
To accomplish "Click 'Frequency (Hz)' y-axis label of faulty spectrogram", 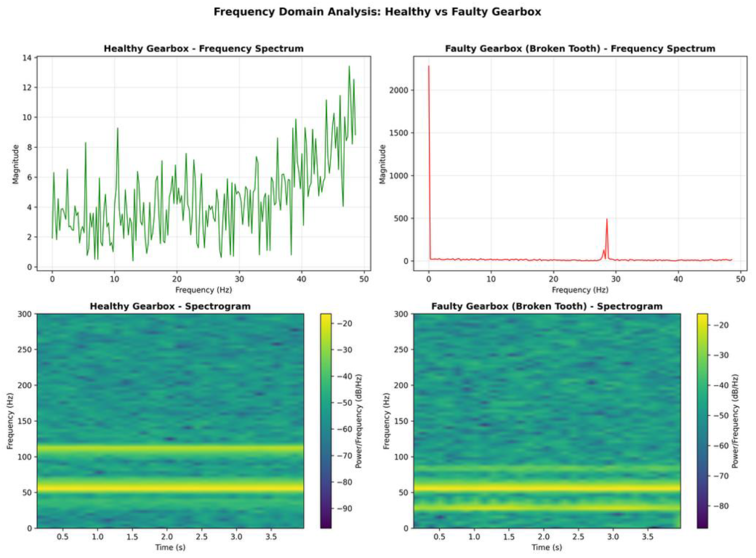I will coord(386,421).
